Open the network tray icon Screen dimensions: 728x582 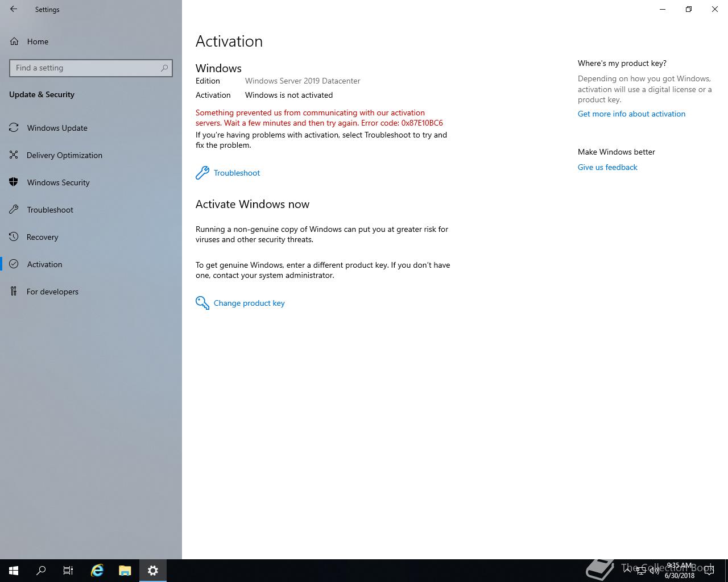tap(641, 570)
